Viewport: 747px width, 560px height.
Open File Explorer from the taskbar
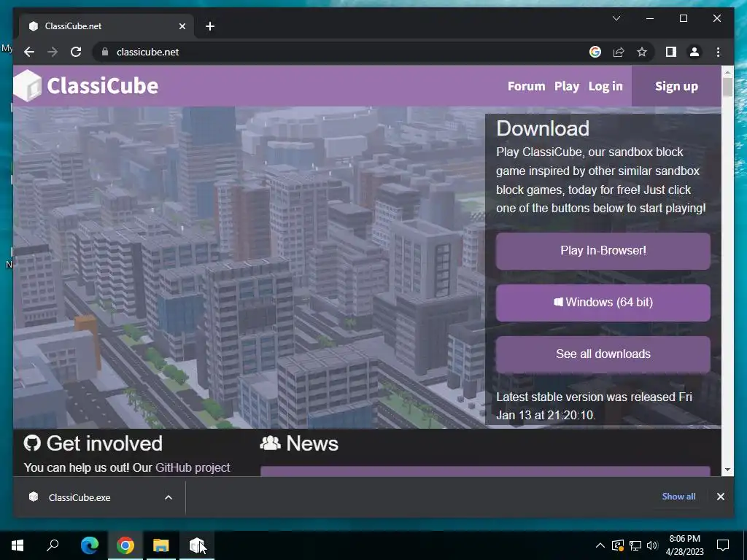point(161,545)
